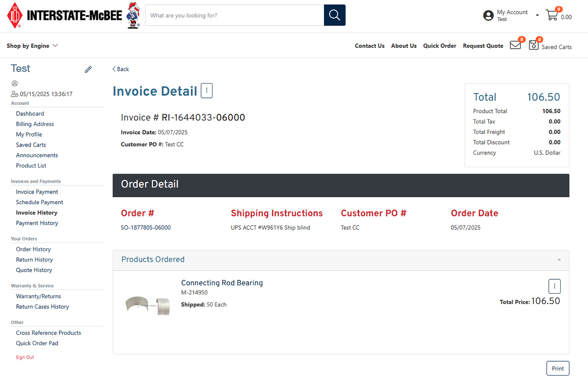Click the pencil edit icon beside Test
588x378 pixels.
point(88,69)
